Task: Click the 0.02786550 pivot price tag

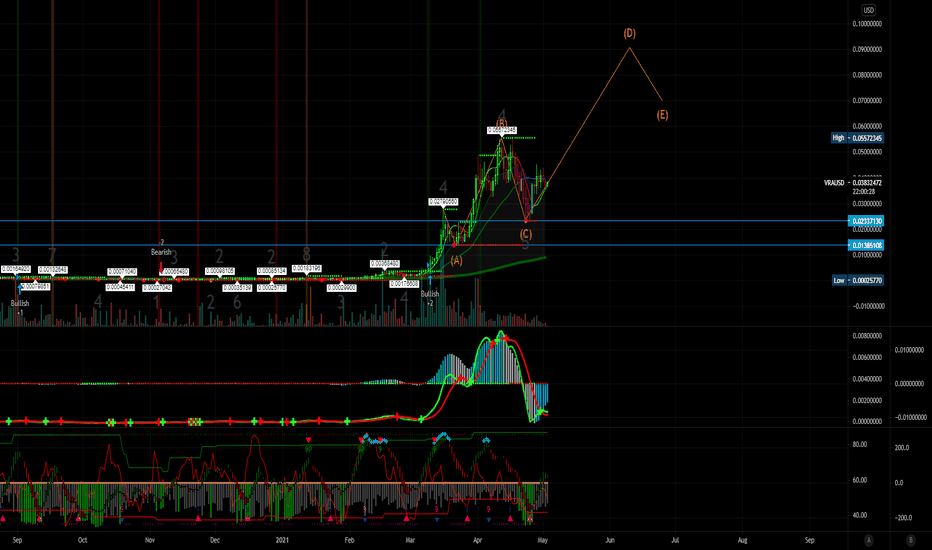Action: pos(443,202)
